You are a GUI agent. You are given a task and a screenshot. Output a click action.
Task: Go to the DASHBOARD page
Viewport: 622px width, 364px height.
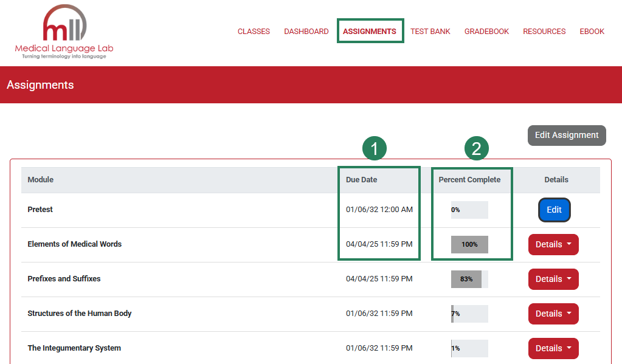[x=306, y=31]
